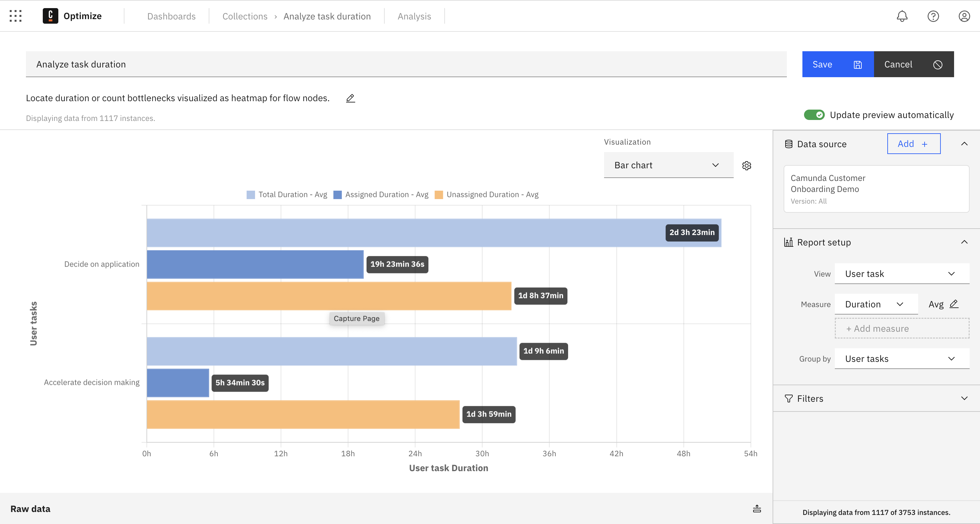Select the Dashboards menu item
This screenshot has height=524, width=980.
[x=172, y=16]
